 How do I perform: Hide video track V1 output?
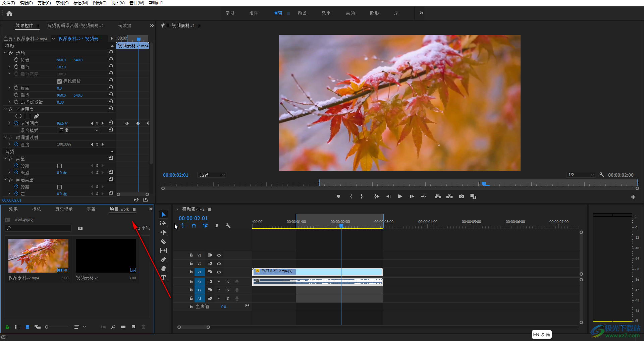219,272
